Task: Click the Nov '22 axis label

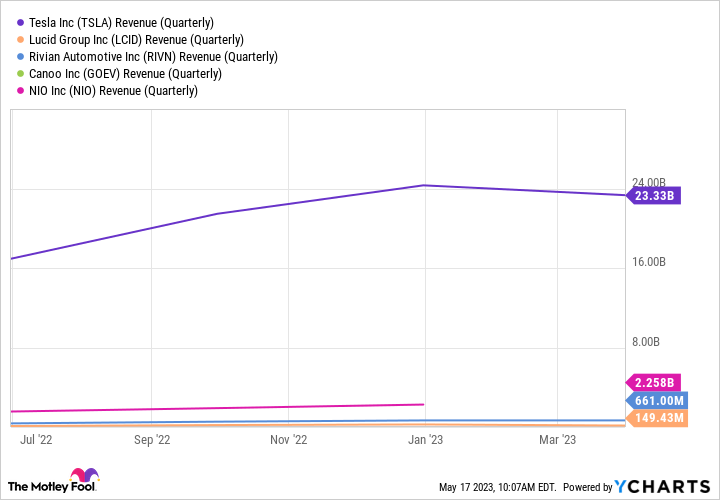Action: tap(288, 440)
